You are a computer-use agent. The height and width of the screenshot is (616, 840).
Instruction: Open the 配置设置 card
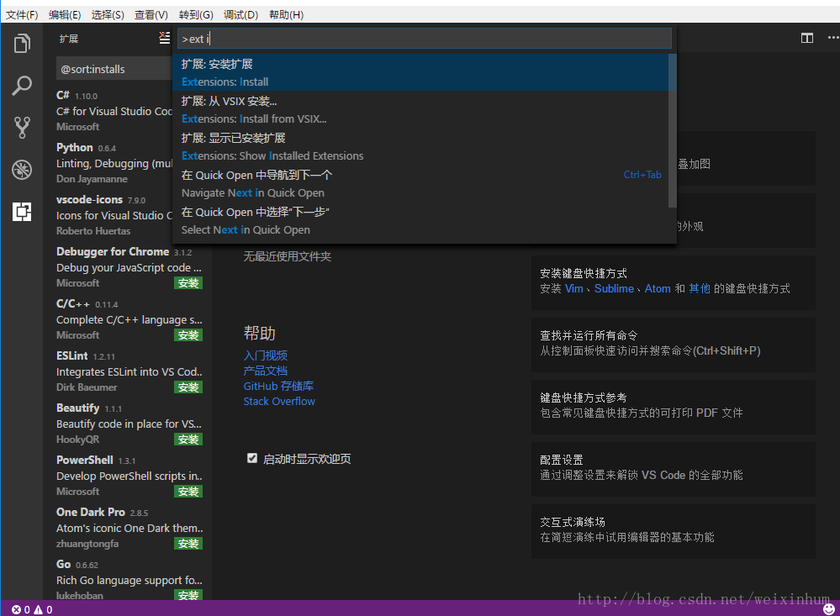click(x=674, y=469)
